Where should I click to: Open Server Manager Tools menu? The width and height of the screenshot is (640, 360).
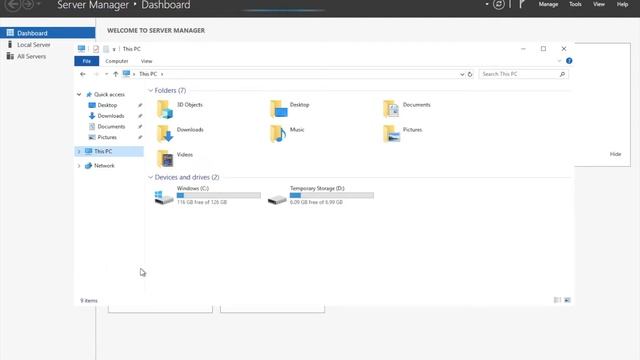[575, 4]
